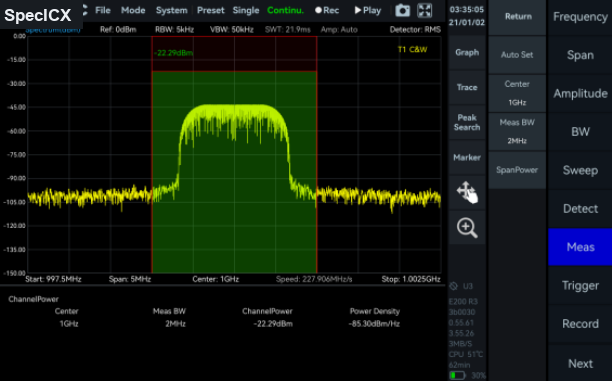
Task: Take a screenshot with the camera icon
Action: (x=402, y=11)
